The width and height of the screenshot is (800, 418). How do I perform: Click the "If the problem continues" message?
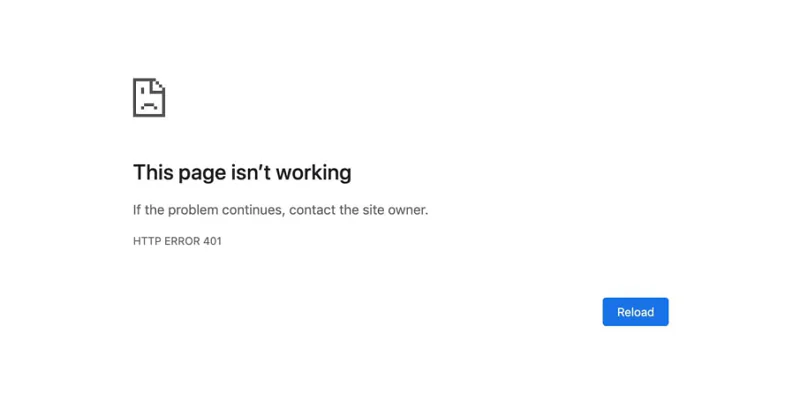(280, 210)
